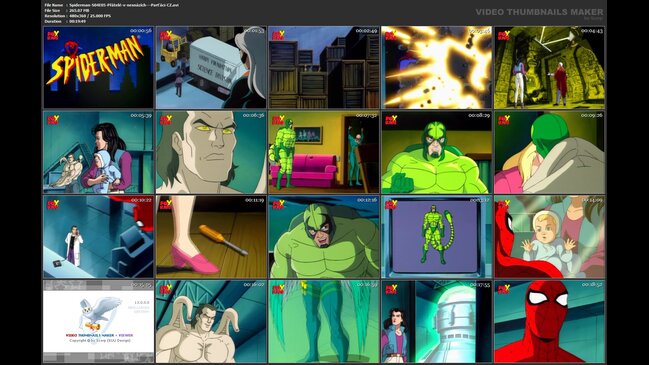
Task: Open the angry Scorpion muscular close-up thumbnail
Action: [x=324, y=237]
